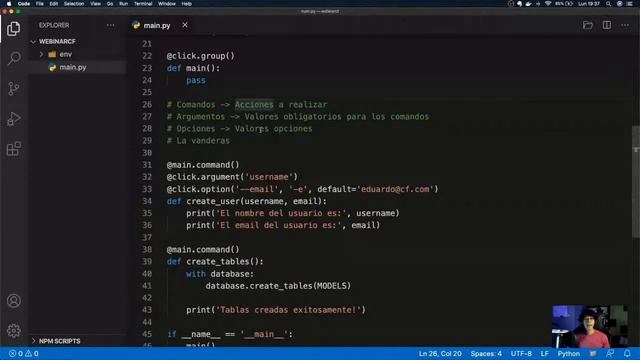Click the pass keyword on line 24
Image resolution: width=640 pixels, height=360 pixels.
click(x=196, y=80)
